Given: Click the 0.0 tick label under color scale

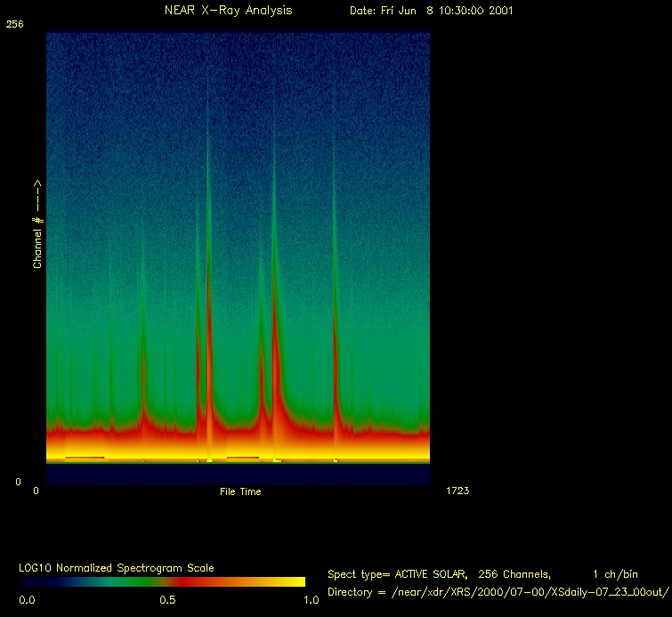Looking at the screenshot, I should pyautogui.click(x=27, y=600).
